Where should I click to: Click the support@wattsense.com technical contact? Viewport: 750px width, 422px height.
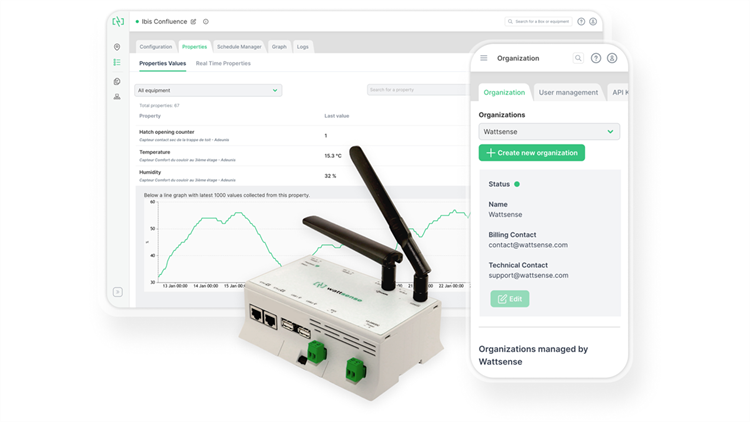(x=529, y=276)
